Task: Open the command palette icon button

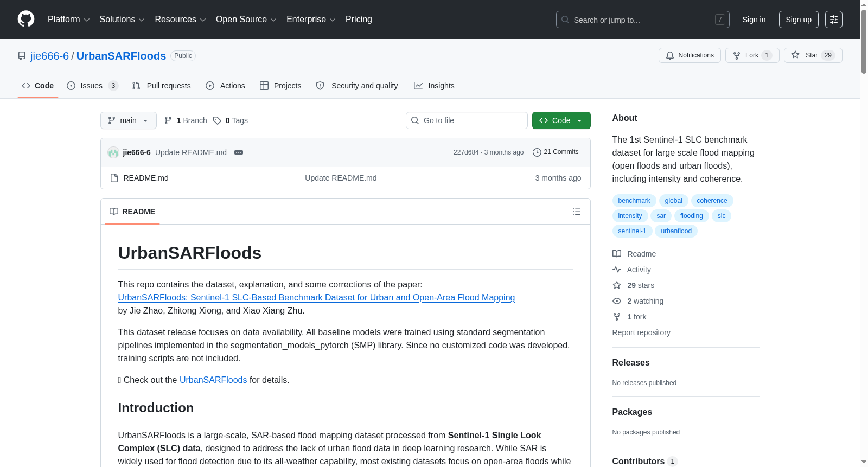Action: tap(834, 20)
